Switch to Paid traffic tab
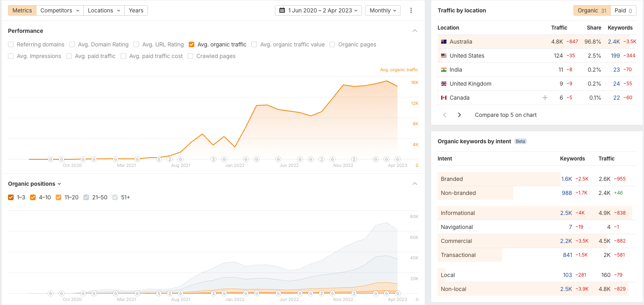644x305 pixels. (623, 10)
